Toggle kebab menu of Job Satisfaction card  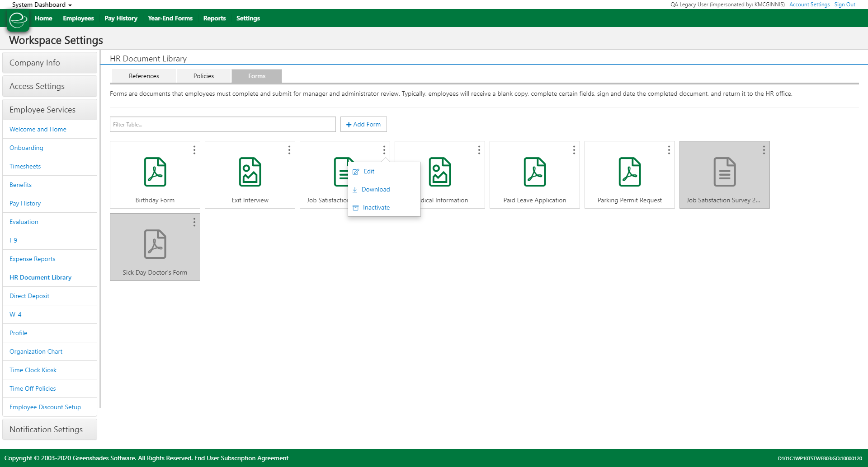[384, 150]
